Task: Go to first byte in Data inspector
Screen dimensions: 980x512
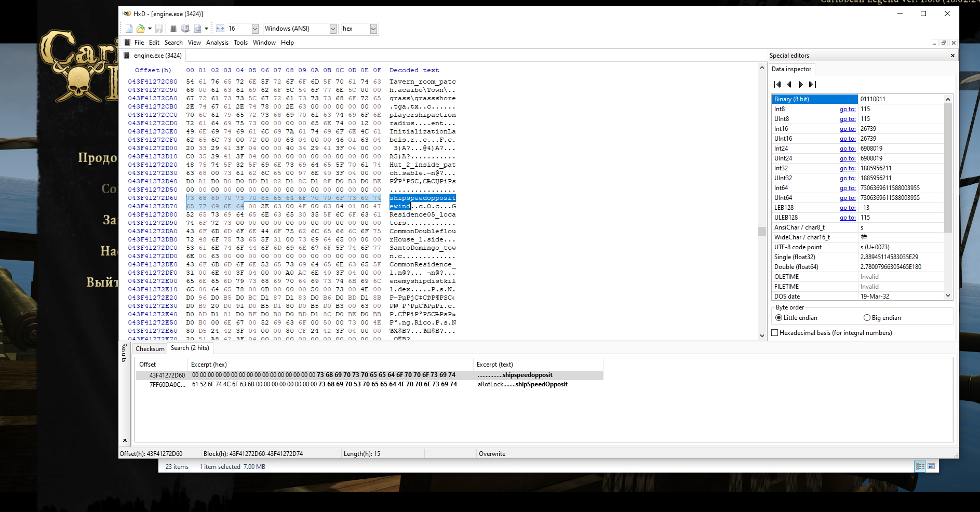Action: coord(777,84)
